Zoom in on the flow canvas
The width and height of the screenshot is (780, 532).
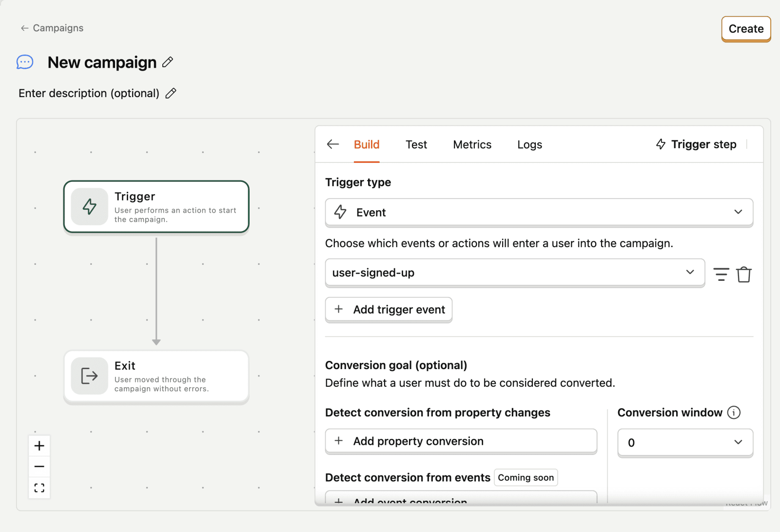coord(39,446)
